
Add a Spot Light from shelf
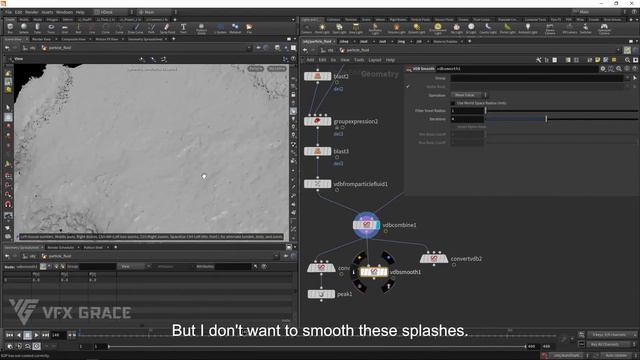(x=339, y=29)
